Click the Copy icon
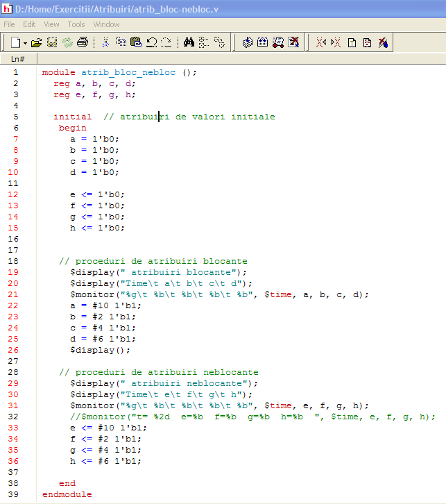The height and width of the screenshot is (504, 446). point(121,42)
